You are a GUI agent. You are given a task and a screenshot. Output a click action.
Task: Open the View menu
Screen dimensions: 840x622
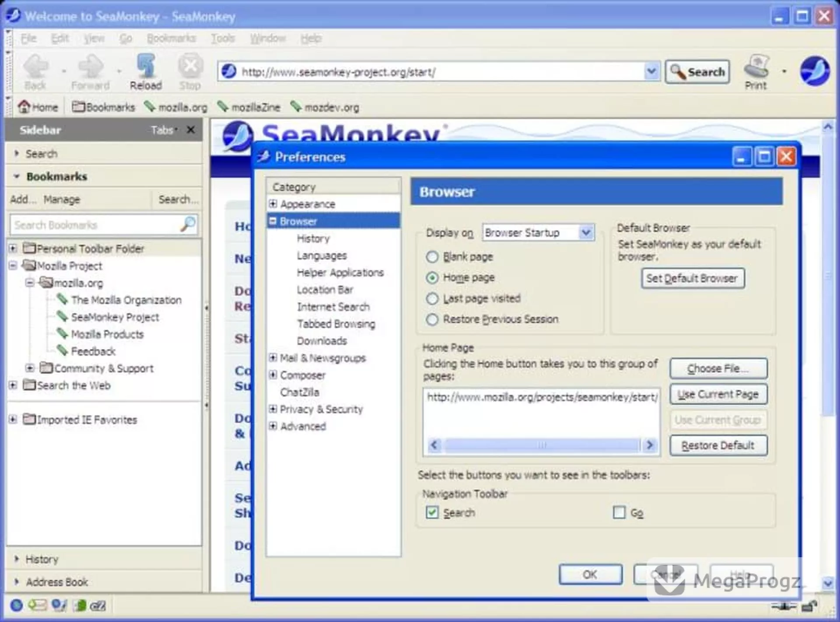tap(94, 39)
